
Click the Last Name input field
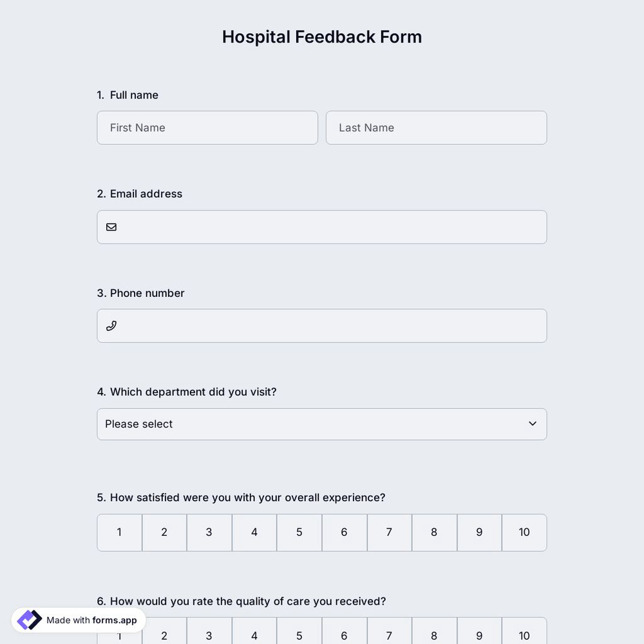point(436,127)
